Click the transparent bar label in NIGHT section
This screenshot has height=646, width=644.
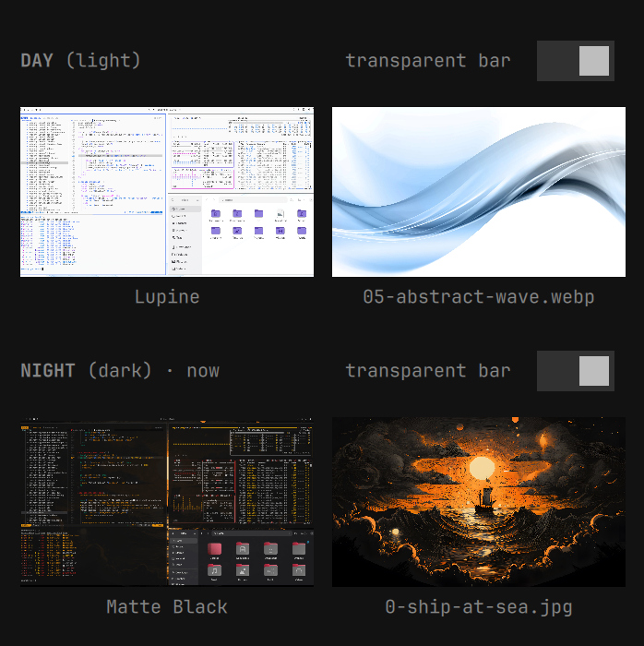[x=428, y=371]
